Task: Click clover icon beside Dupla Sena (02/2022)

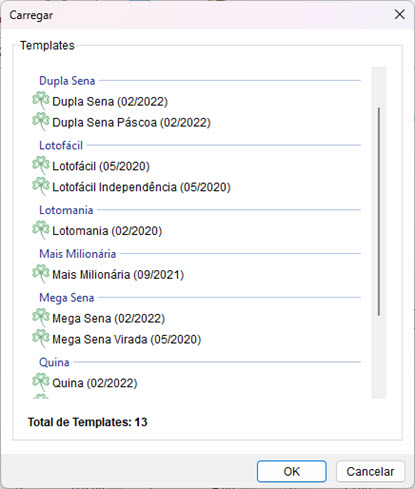Action: 41,100
